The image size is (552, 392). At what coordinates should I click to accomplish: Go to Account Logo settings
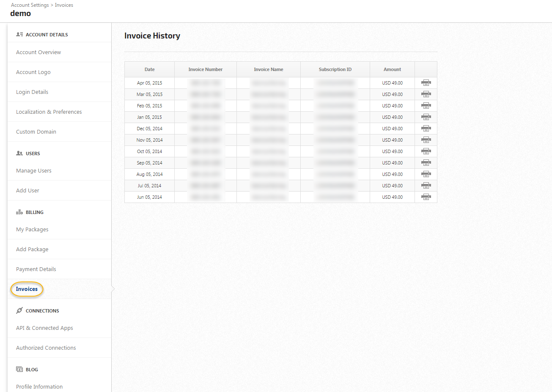coord(33,72)
